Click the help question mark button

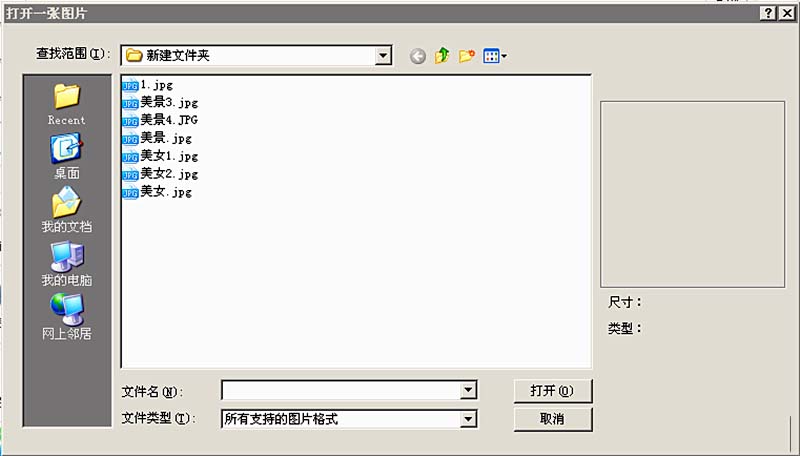point(768,13)
